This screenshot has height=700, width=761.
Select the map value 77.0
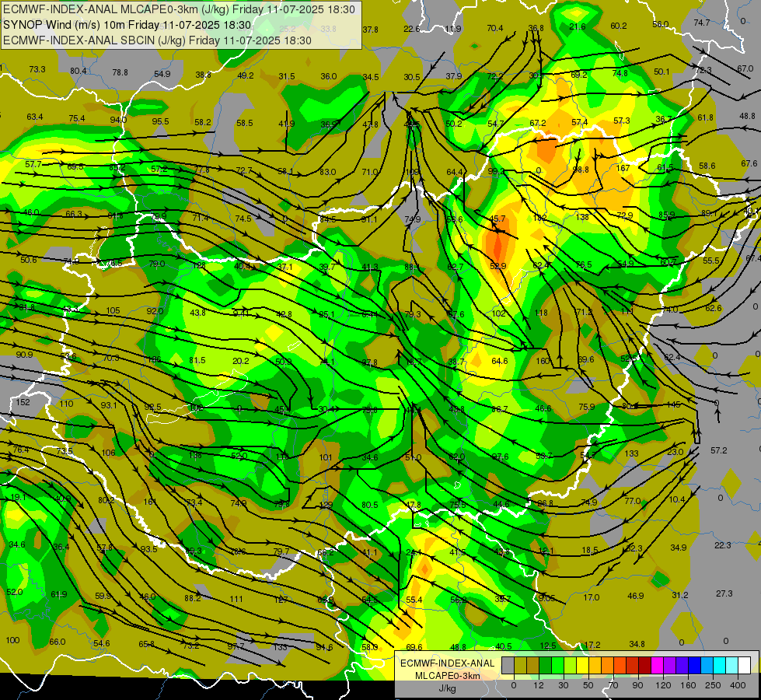[633, 500]
